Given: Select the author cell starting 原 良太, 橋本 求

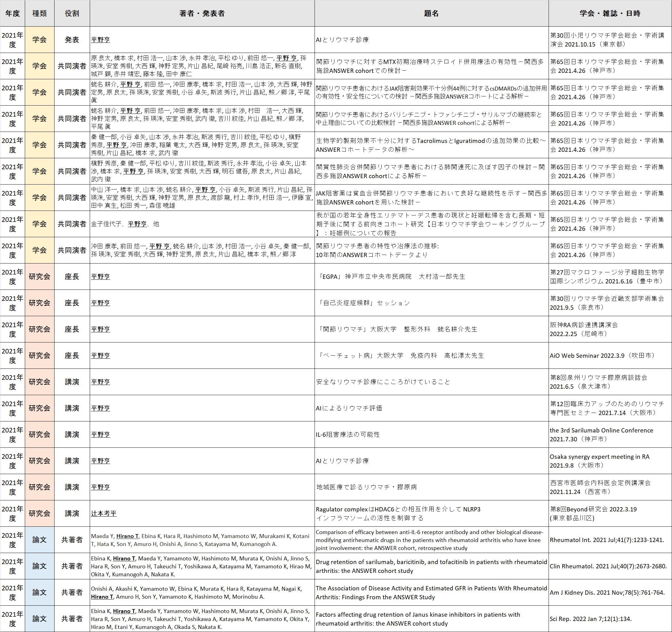Looking at the screenshot, I should coord(202,66).
